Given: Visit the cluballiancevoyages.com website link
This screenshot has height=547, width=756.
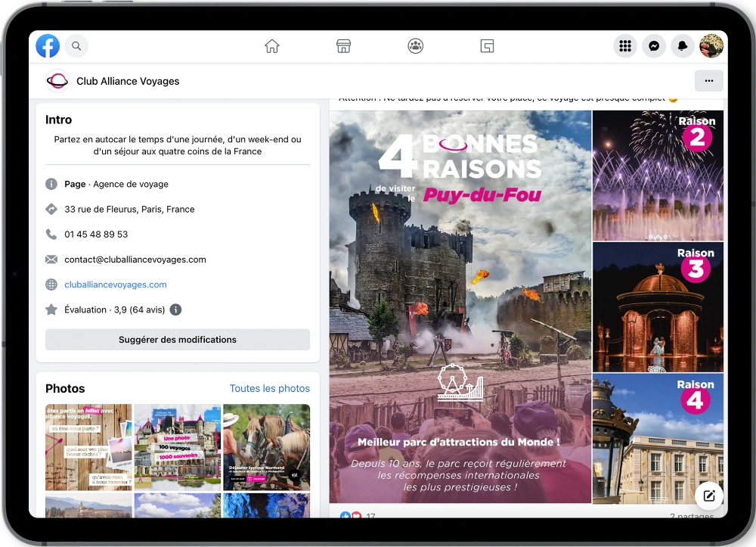Looking at the screenshot, I should pos(116,284).
